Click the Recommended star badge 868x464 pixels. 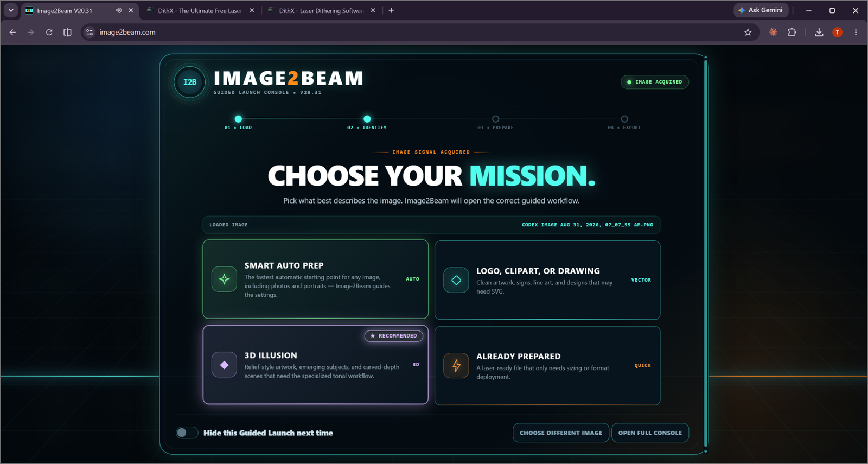point(394,336)
